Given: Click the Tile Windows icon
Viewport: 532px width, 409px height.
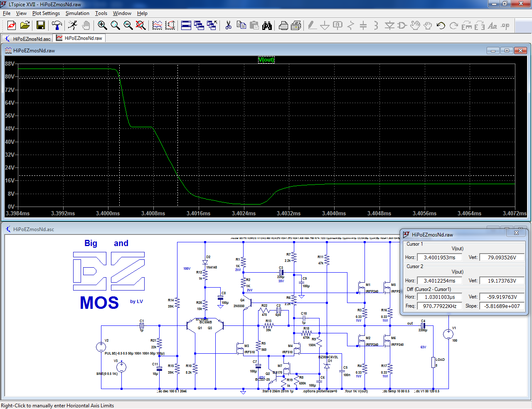Looking at the screenshot, I should click(x=186, y=25).
